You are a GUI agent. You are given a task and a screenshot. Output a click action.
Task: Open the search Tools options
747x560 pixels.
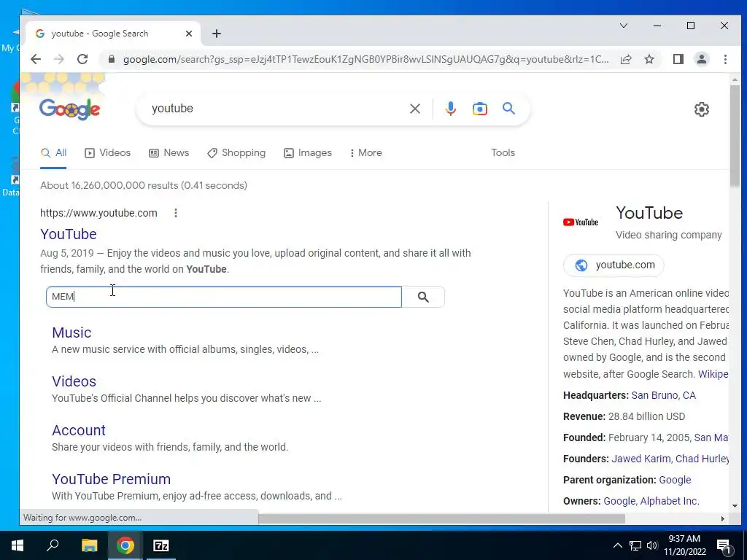(x=503, y=153)
